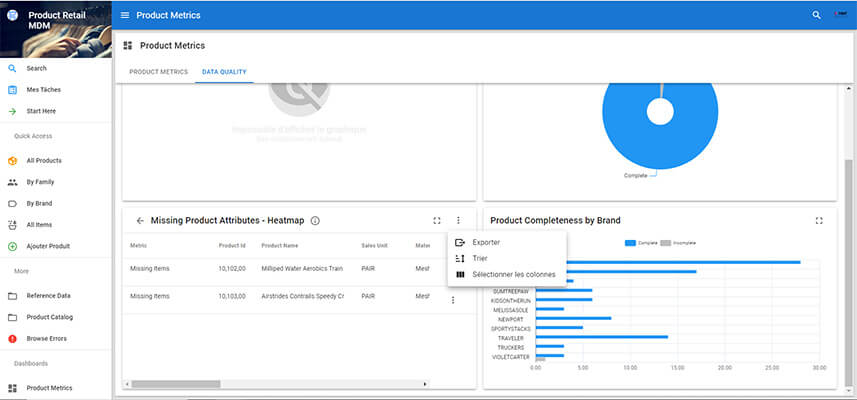Maximize Product Completeness by Brand chart
The height and width of the screenshot is (400, 857).
[819, 220]
